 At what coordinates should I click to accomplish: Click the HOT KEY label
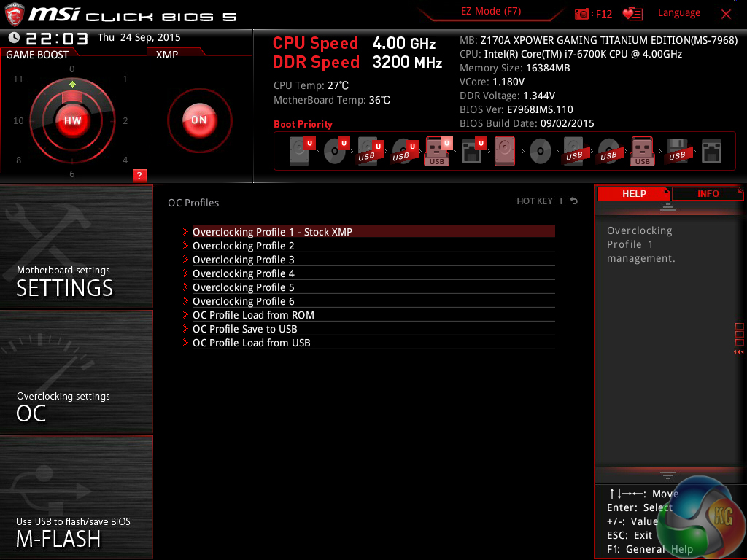tap(535, 201)
